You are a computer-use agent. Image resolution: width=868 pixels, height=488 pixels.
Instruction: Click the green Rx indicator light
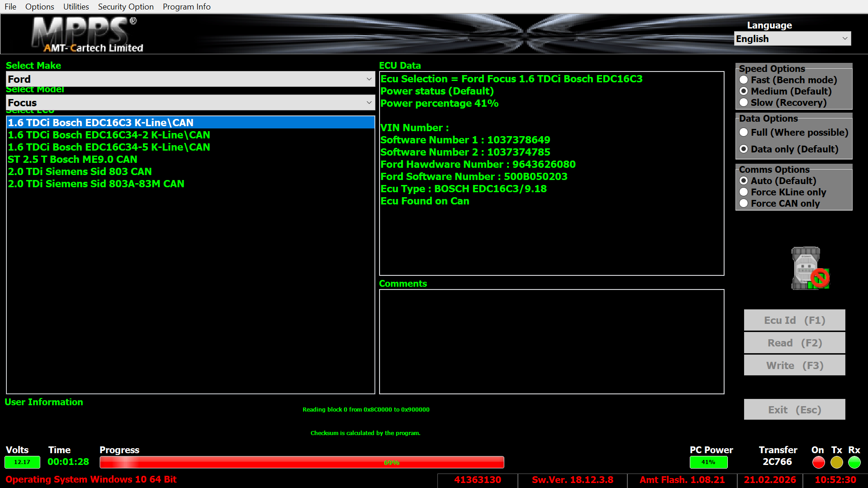tap(854, 462)
